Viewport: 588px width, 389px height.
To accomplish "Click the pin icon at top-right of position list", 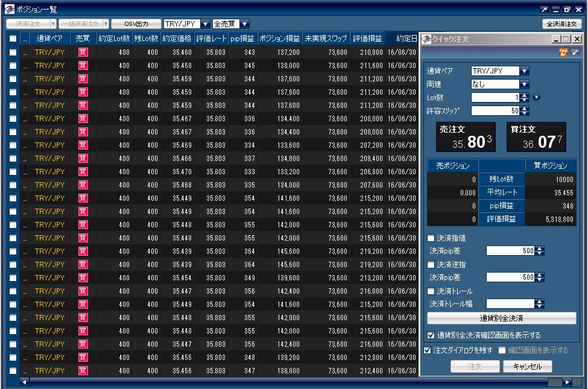I will pos(544,10).
